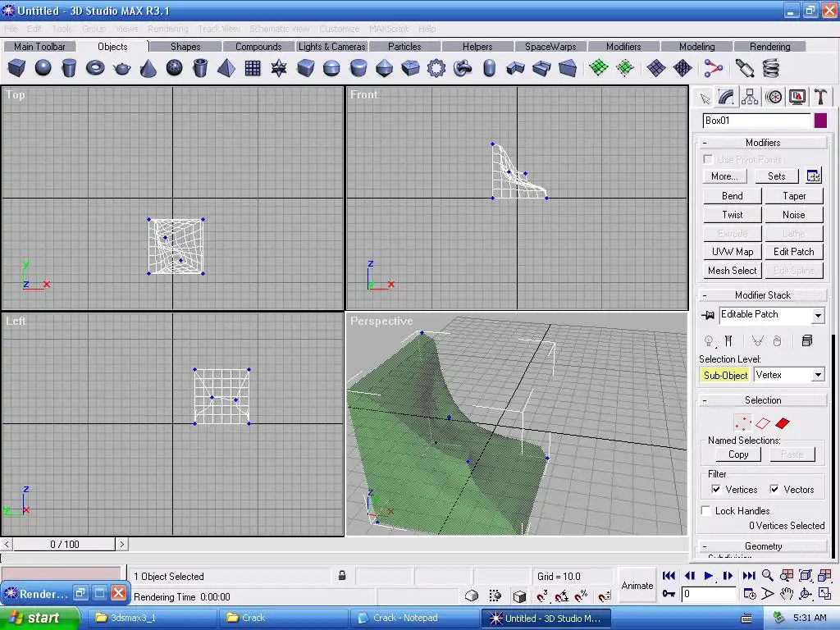Collapse the Modifiers rollout
This screenshot has height=630, width=840.
coord(763,143)
